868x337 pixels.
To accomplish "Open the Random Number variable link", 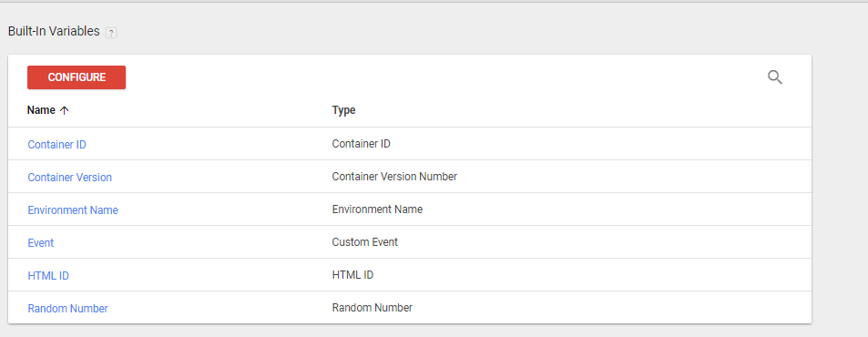I will (x=67, y=308).
